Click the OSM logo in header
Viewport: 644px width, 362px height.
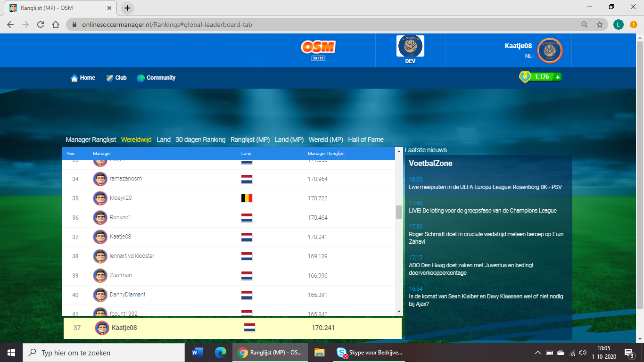(318, 50)
